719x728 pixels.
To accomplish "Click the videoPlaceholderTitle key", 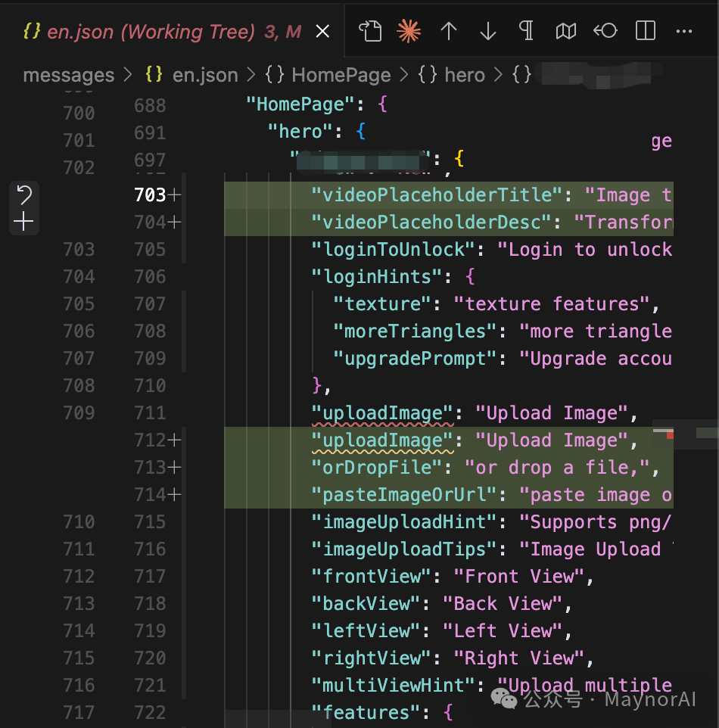I will pos(437,195).
